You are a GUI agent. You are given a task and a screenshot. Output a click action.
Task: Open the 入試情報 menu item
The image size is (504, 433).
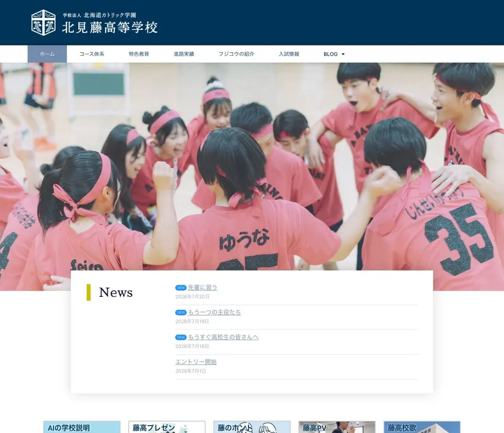289,54
